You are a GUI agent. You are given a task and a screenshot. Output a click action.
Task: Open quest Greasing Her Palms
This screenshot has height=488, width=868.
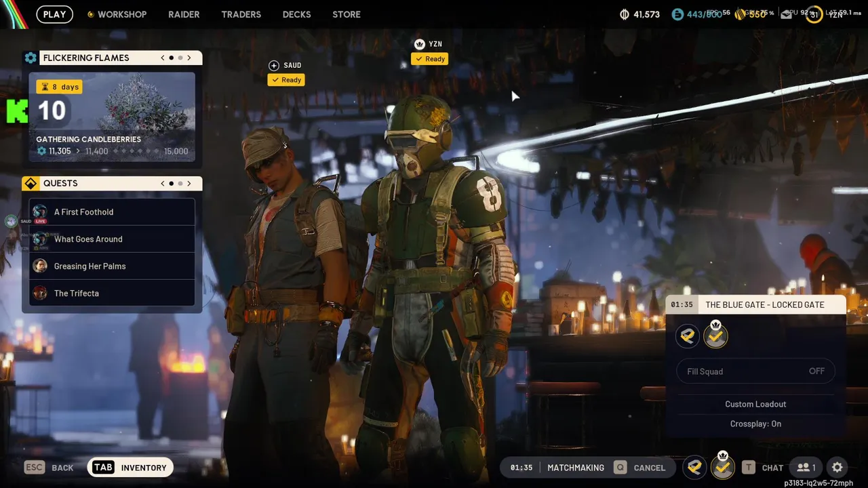[112, 266]
